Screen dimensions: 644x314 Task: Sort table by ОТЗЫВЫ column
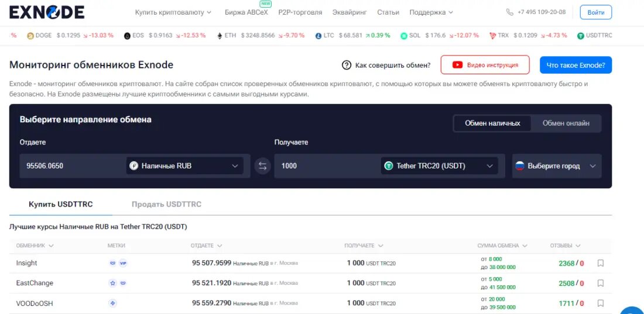tap(566, 246)
